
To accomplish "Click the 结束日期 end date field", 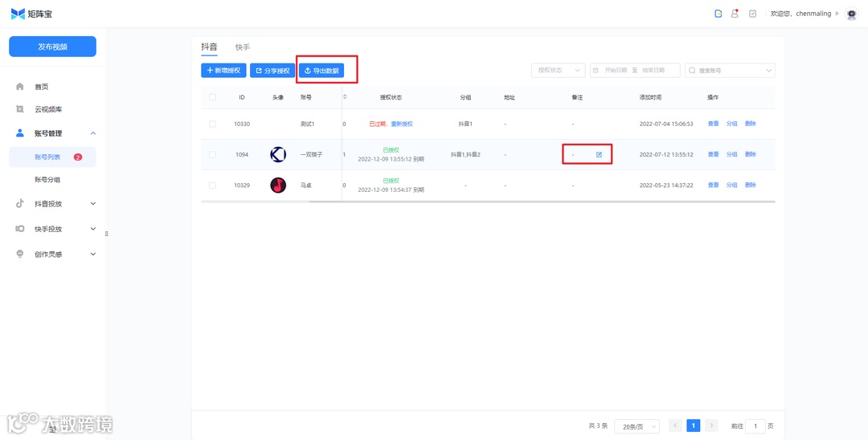I will pyautogui.click(x=653, y=71).
